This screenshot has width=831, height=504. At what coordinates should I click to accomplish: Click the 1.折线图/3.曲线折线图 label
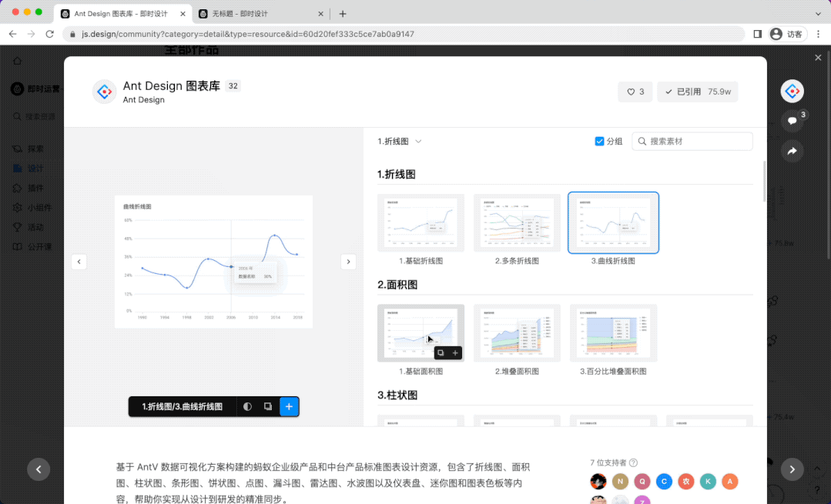pos(183,406)
